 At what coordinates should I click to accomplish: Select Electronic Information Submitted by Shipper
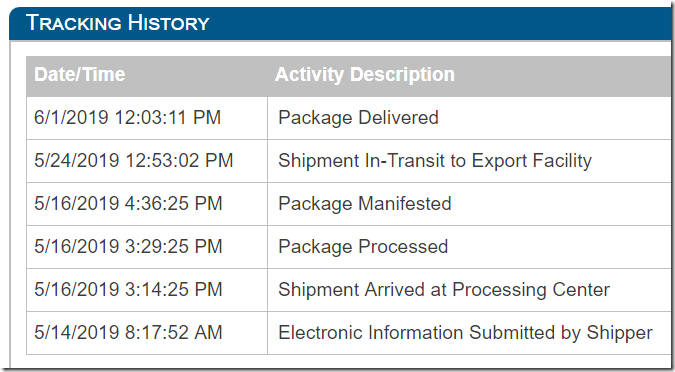465,333
